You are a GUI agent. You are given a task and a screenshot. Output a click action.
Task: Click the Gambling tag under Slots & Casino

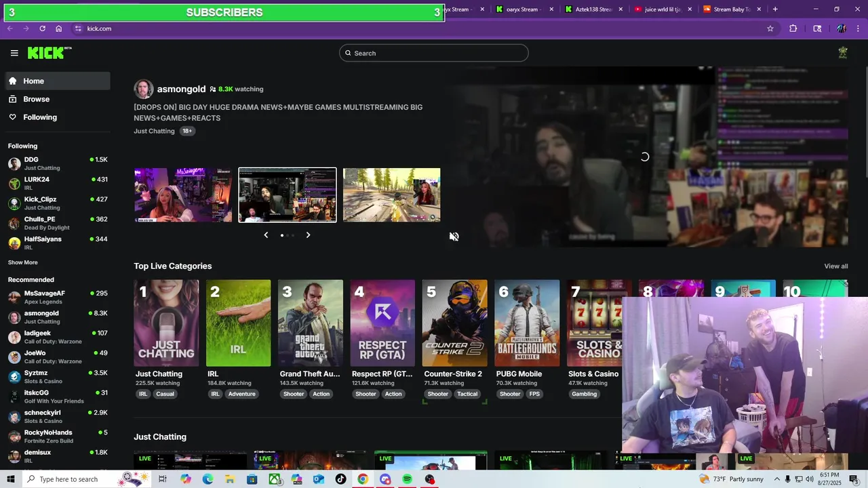click(x=584, y=394)
